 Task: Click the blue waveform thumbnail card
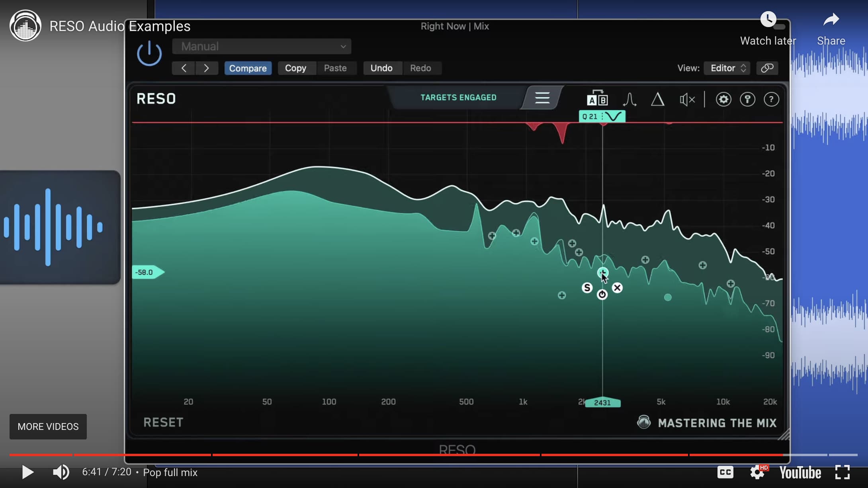(60, 227)
